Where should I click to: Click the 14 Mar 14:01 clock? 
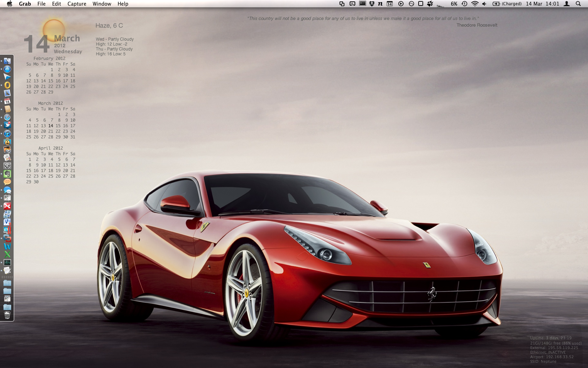[x=542, y=4]
